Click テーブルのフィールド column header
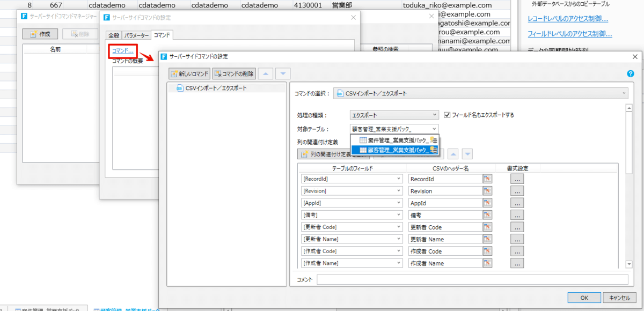This screenshot has height=311, width=644. 352,168
